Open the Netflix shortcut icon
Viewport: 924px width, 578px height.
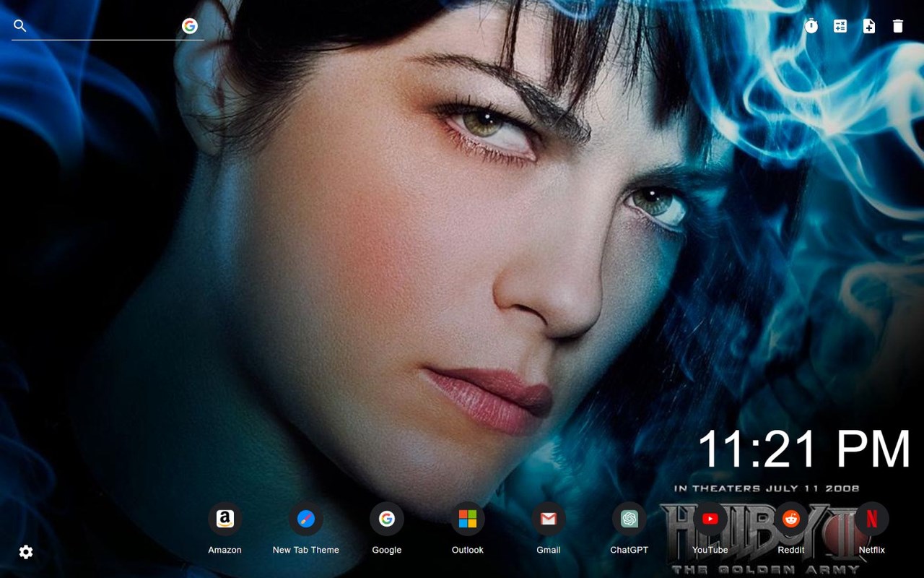(872, 519)
